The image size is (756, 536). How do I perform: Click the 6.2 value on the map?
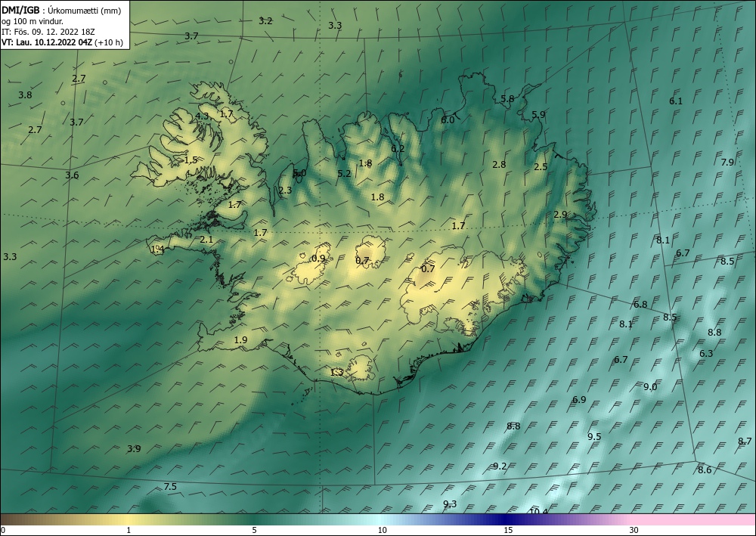pyautogui.click(x=398, y=149)
